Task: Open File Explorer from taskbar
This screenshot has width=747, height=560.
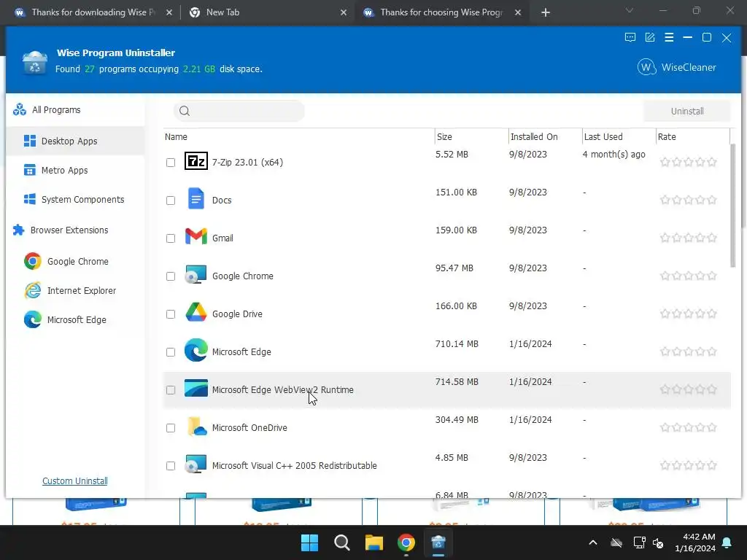Action: (x=374, y=542)
